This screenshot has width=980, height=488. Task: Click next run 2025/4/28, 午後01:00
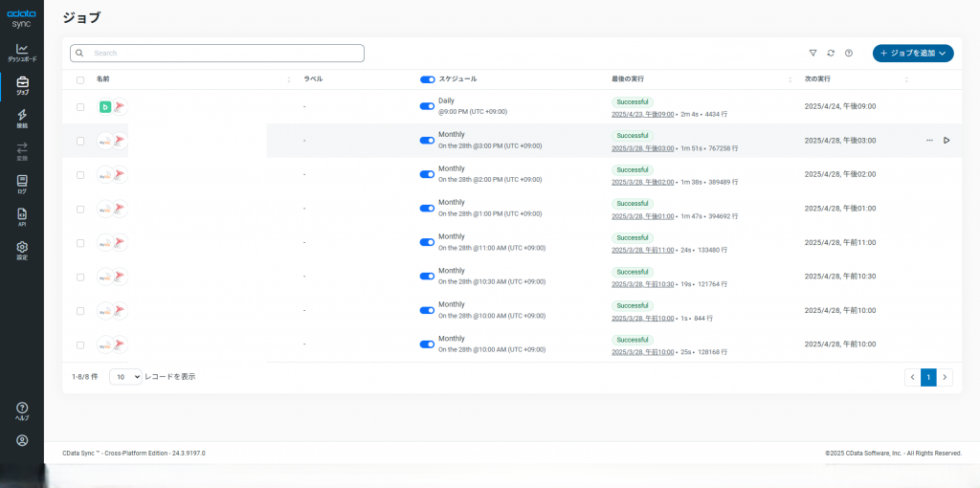coord(840,209)
